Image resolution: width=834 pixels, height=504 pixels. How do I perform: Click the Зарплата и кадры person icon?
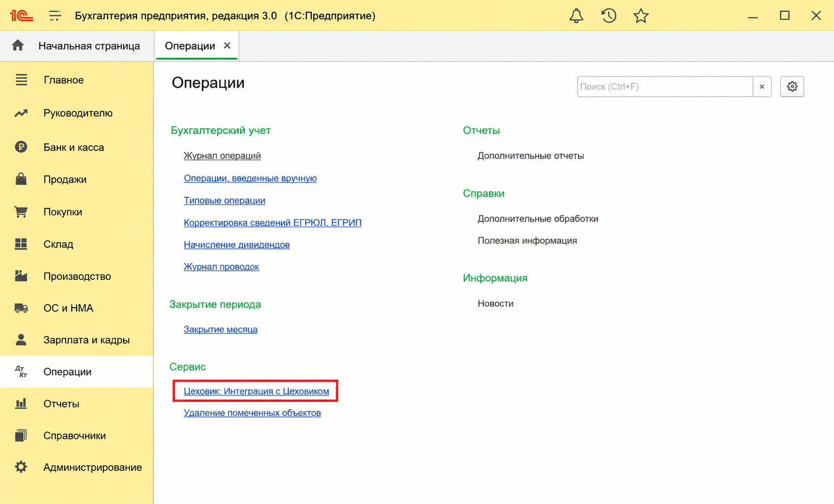(21, 340)
